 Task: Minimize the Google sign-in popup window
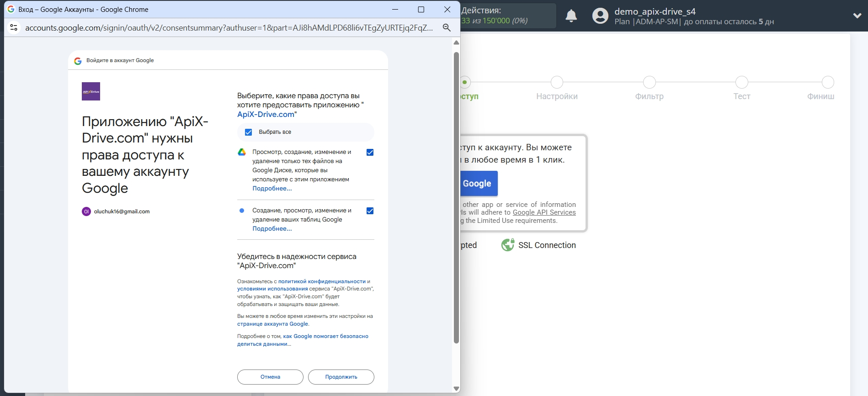tap(395, 9)
